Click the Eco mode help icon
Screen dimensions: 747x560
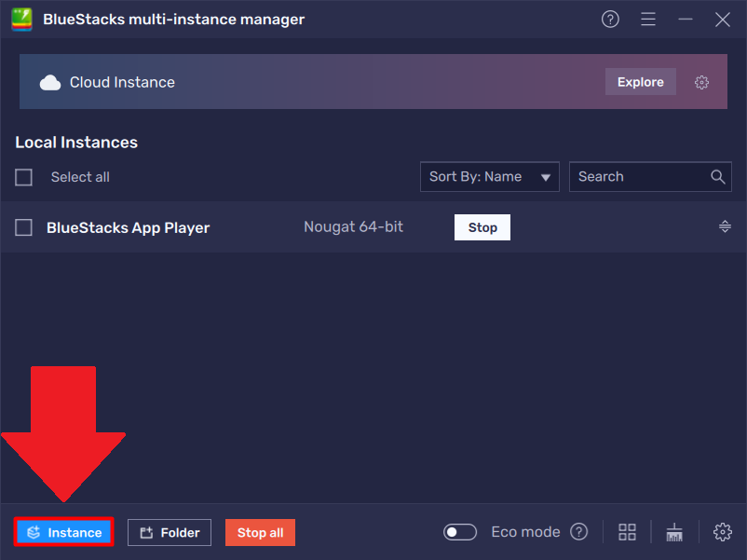(578, 532)
